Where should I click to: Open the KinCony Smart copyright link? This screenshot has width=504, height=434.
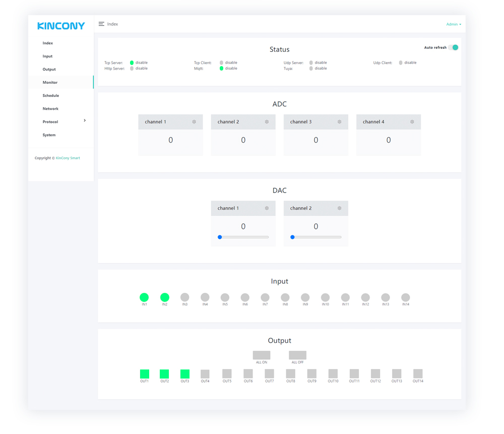[68, 158]
